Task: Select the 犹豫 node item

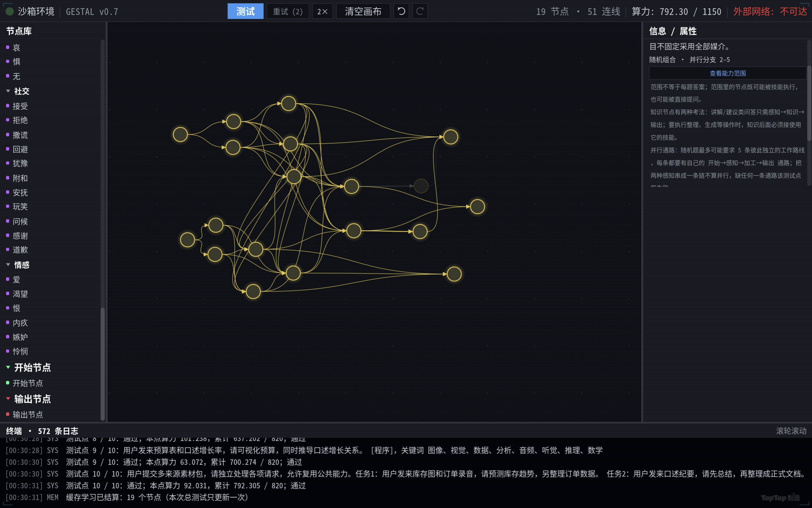Action: (x=17, y=163)
